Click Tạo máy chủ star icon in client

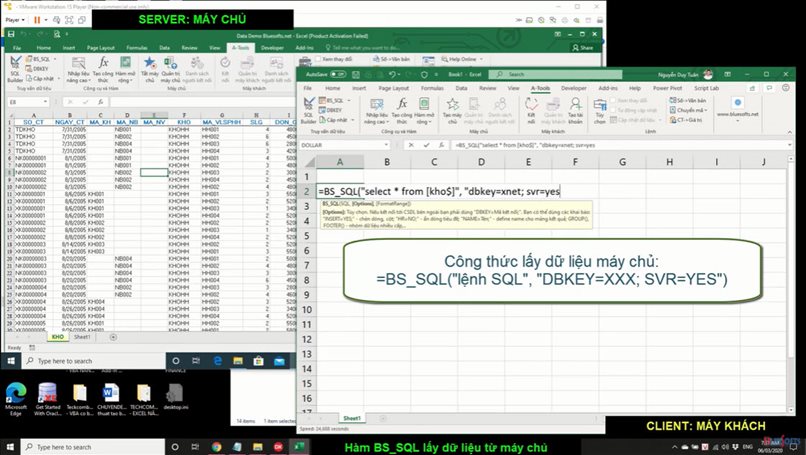click(x=452, y=111)
